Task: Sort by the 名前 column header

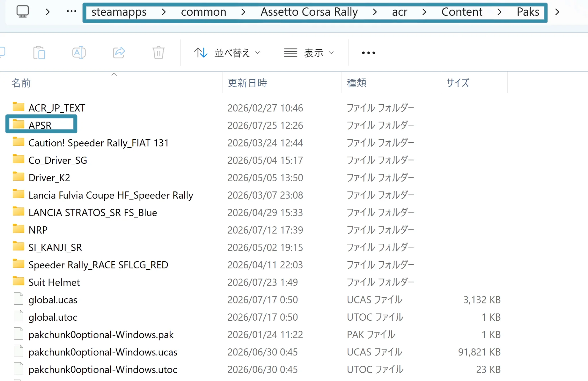Action: coord(21,83)
